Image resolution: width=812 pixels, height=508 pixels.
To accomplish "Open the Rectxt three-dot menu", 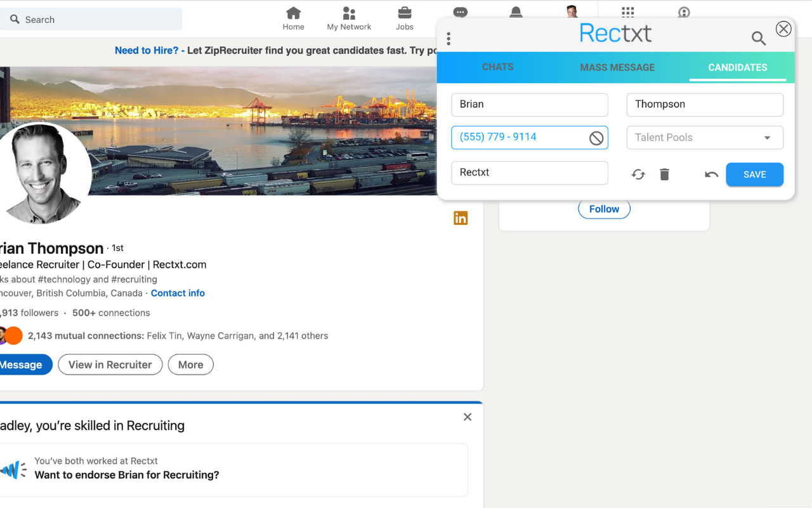I will pyautogui.click(x=449, y=39).
